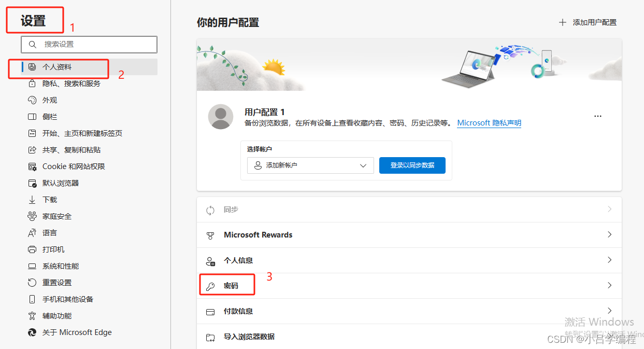Open the 个人资料 settings section

pyautogui.click(x=90, y=67)
